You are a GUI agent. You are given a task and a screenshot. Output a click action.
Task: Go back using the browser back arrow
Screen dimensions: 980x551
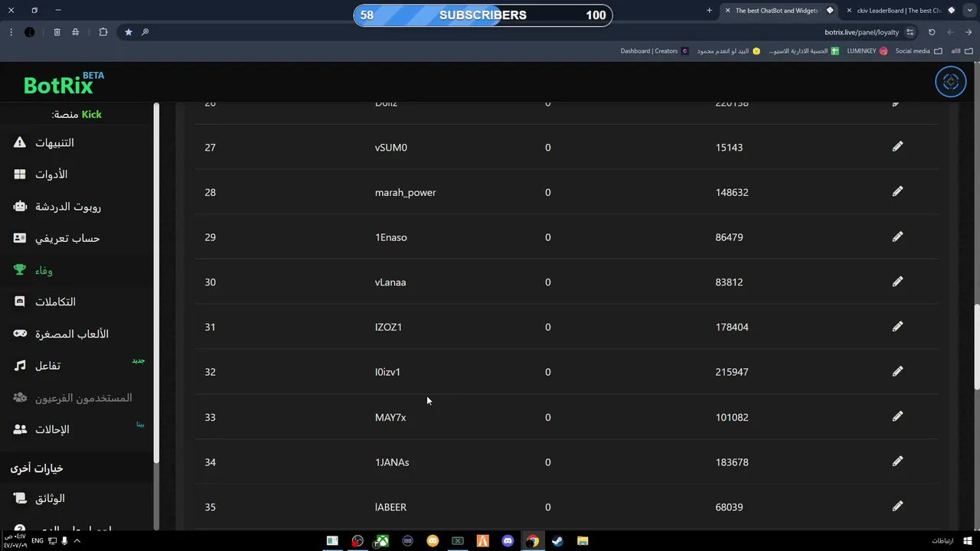[969, 32]
